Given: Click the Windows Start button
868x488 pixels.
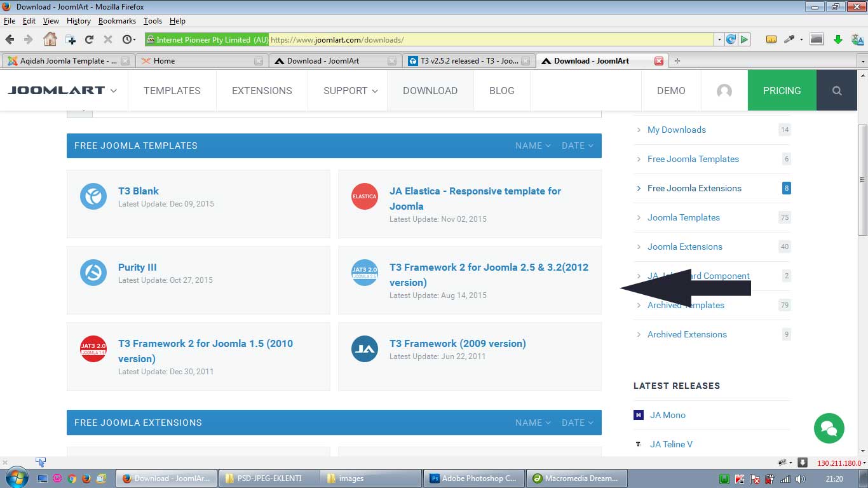Looking at the screenshot, I should (x=15, y=478).
